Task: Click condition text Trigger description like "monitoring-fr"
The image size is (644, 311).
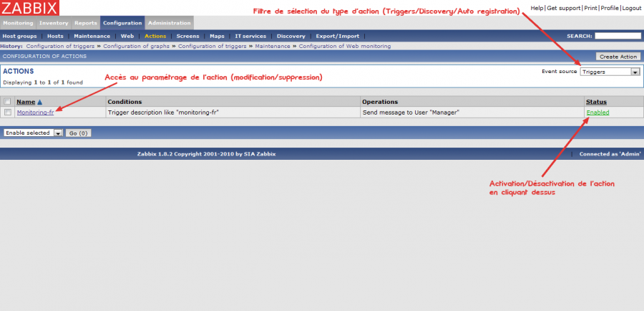Action: (x=162, y=113)
